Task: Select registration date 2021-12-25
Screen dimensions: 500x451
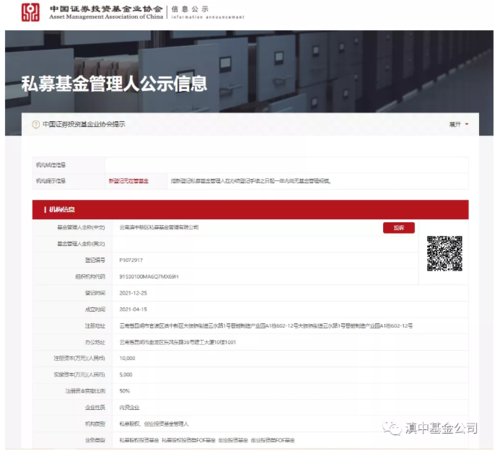Action: point(133,293)
